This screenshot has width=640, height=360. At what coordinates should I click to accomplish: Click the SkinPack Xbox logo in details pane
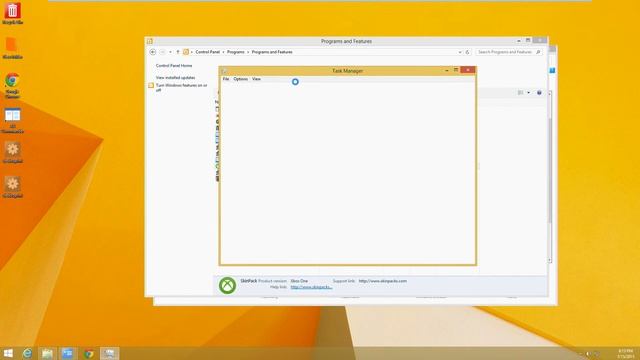pyautogui.click(x=227, y=285)
